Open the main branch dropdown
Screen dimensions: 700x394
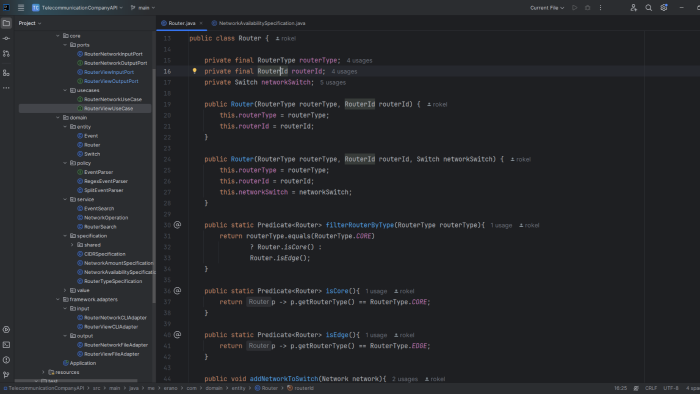point(143,8)
